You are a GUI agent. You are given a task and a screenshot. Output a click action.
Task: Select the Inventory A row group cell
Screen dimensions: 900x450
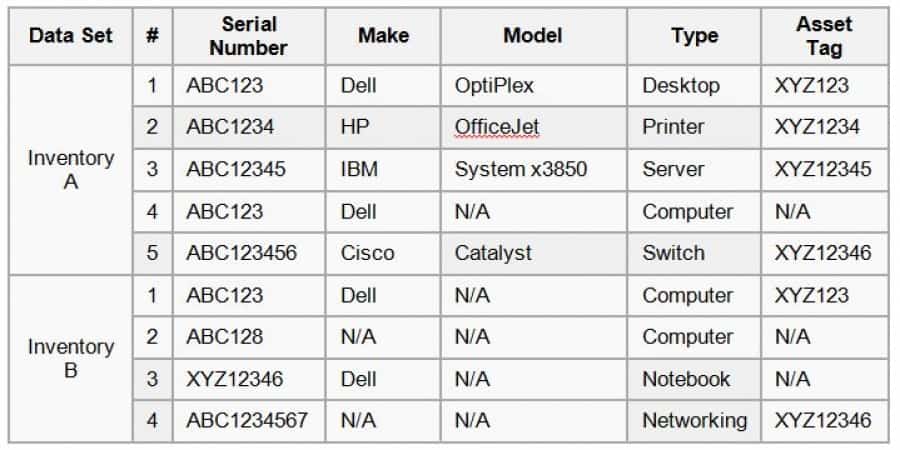tap(70, 170)
